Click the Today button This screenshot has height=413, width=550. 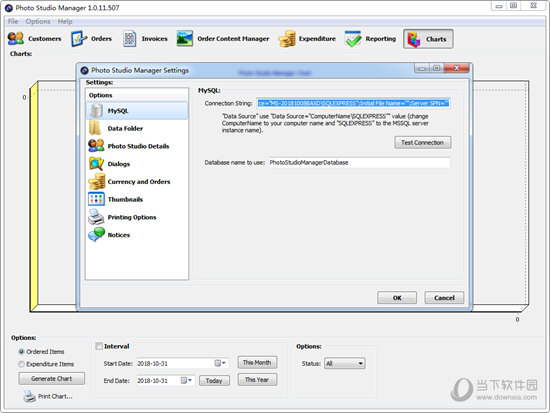(214, 381)
